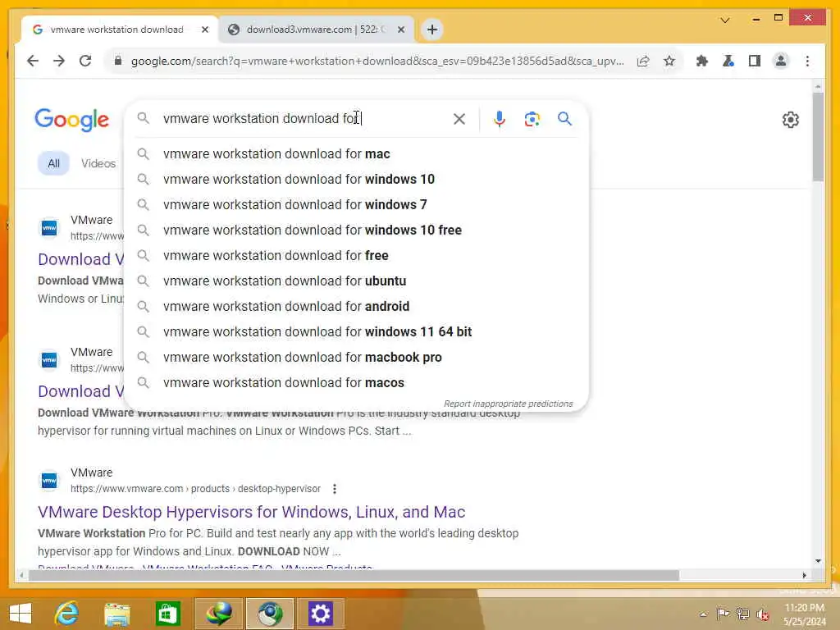
Task: Open the Extensions puzzle icon
Action: tap(702, 61)
